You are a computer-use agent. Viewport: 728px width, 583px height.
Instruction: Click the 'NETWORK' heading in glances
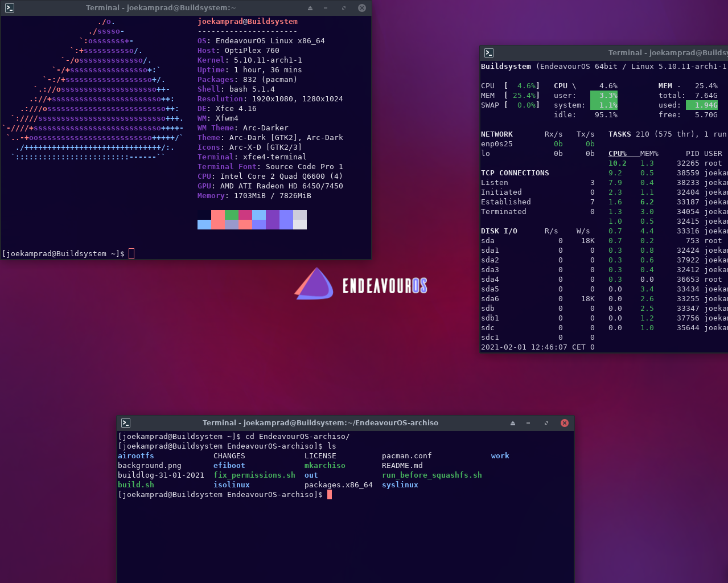pyautogui.click(x=497, y=134)
